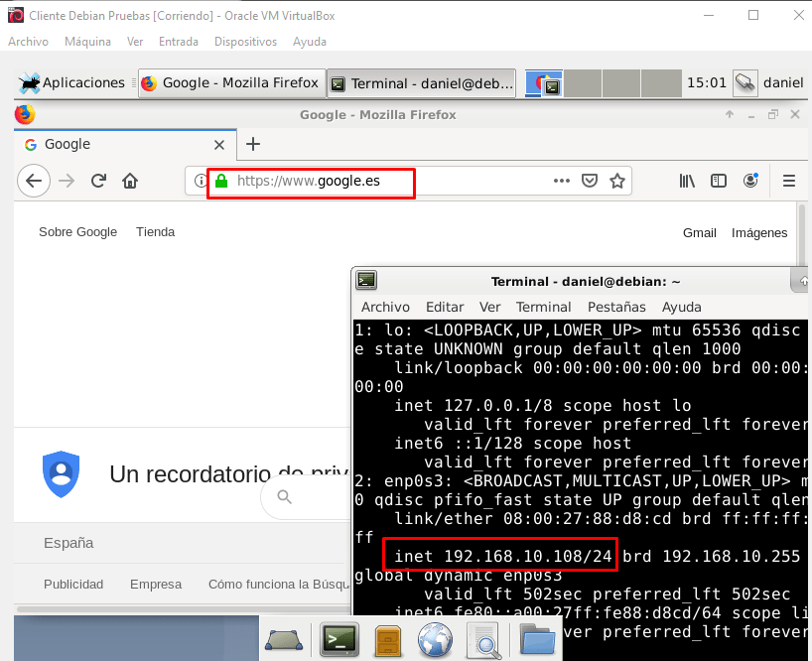This screenshot has height=661, width=812.
Task: Save page to Pocket icon
Action: tap(590, 181)
